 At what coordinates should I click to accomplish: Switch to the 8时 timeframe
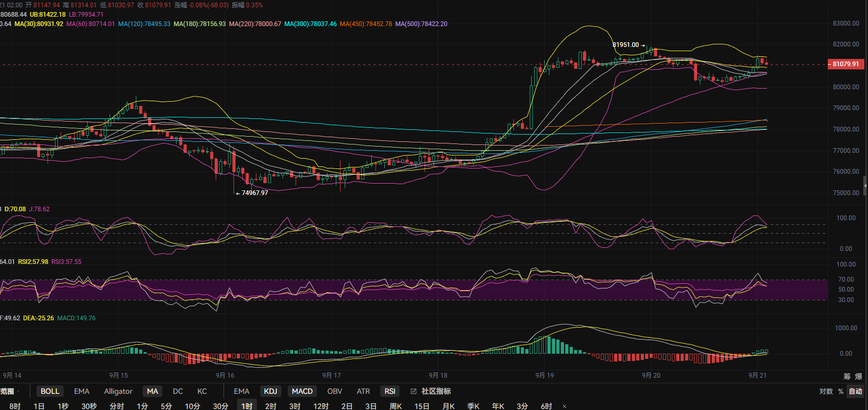tap(15, 406)
